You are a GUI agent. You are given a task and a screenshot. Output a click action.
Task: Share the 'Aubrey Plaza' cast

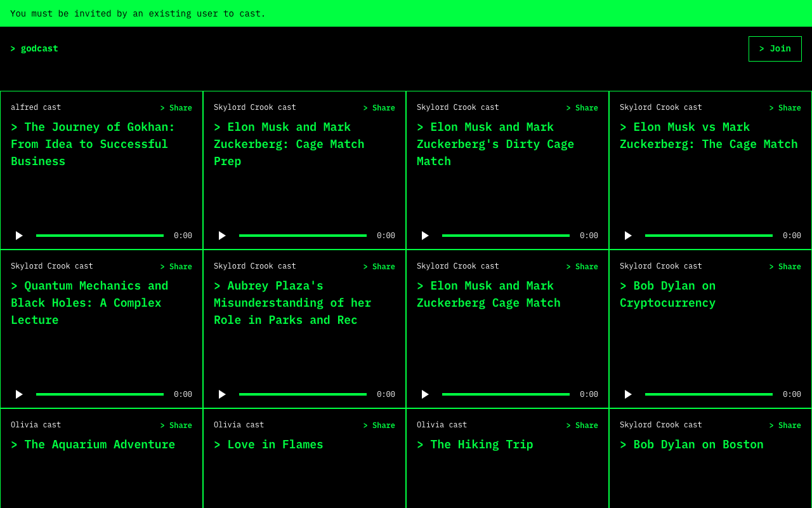(x=379, y=267)
